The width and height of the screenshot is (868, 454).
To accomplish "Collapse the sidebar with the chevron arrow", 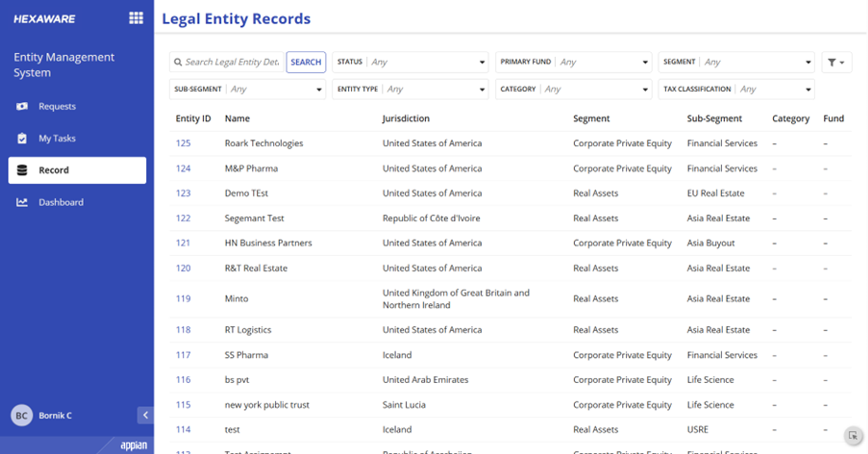I will (145, 415).
